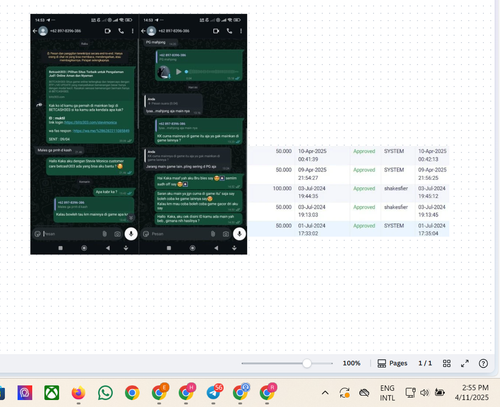Open the battery status icon

(x=440, y=393)
